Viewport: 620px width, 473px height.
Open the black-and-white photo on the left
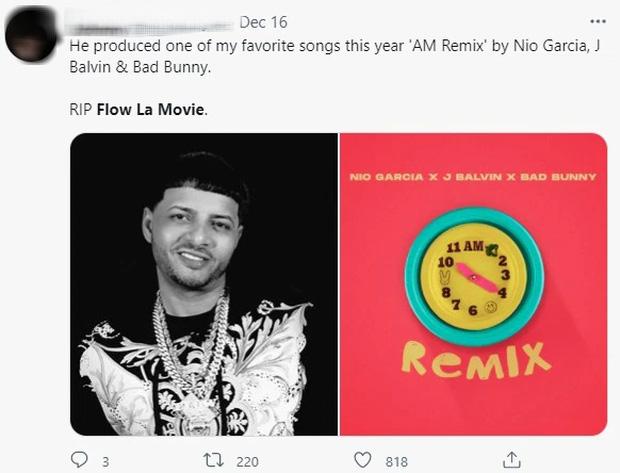coord(204,284)
